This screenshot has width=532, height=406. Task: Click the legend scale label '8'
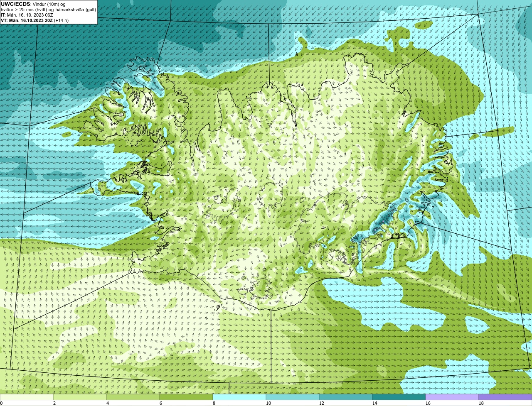point(214,403)
